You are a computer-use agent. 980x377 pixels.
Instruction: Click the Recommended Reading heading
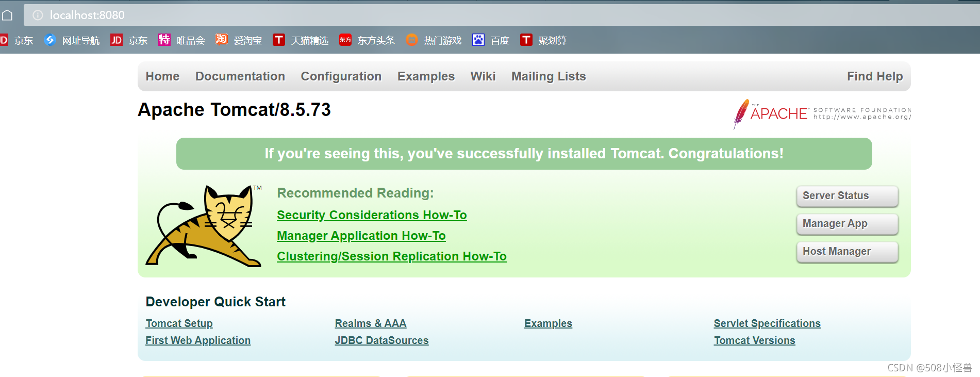[x=355, y=193]
